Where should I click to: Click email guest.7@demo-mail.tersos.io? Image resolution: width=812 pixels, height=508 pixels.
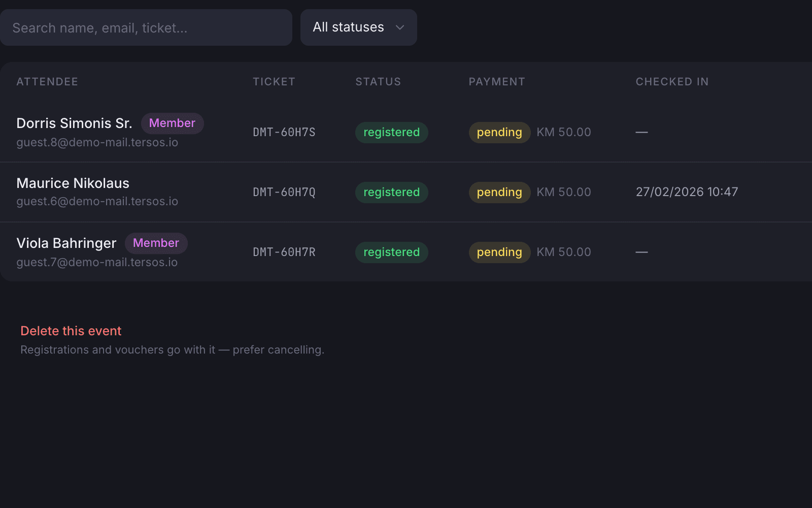pos(97,262)
